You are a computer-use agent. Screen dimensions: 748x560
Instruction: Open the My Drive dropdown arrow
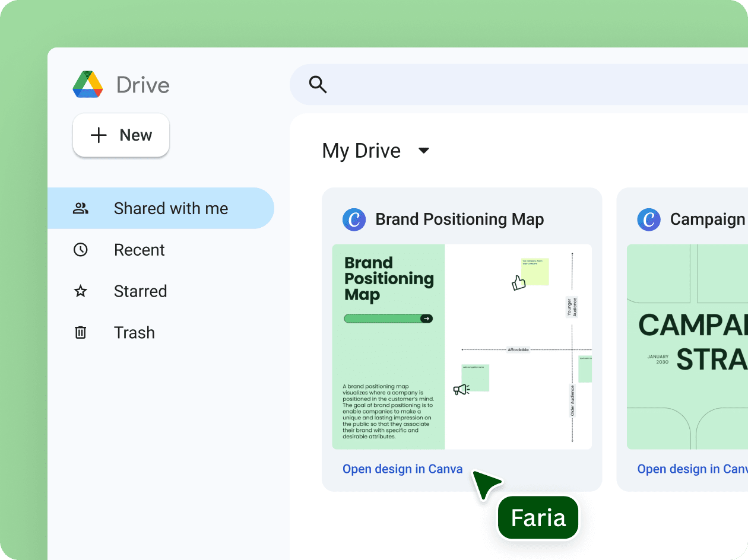[424, 151]
